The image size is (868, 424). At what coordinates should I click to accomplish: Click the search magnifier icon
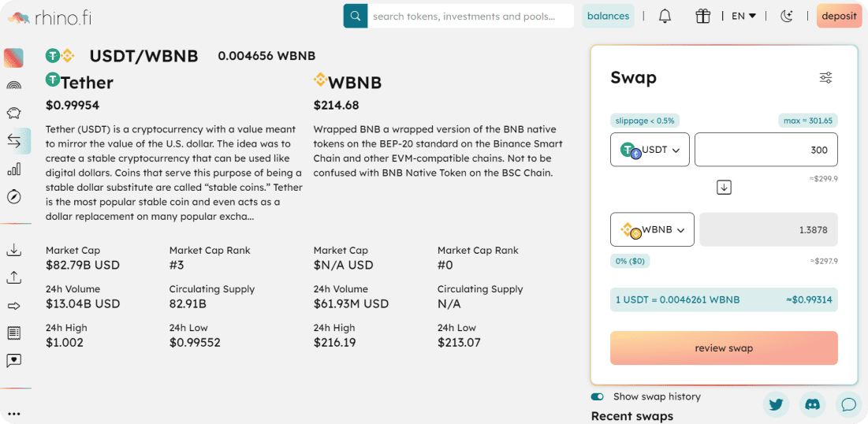[x=356, y=16]
